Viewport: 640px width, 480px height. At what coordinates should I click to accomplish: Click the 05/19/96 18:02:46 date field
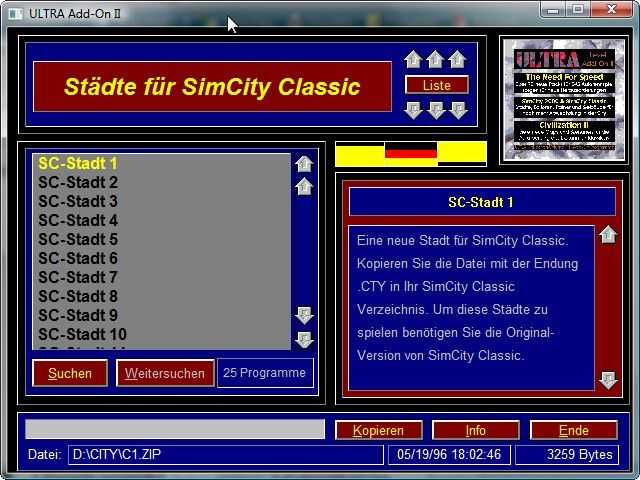coord(449,455)
